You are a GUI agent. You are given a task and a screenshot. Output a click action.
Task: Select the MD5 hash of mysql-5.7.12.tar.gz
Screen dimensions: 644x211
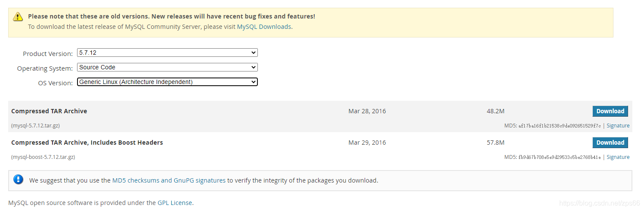point(560,126)
